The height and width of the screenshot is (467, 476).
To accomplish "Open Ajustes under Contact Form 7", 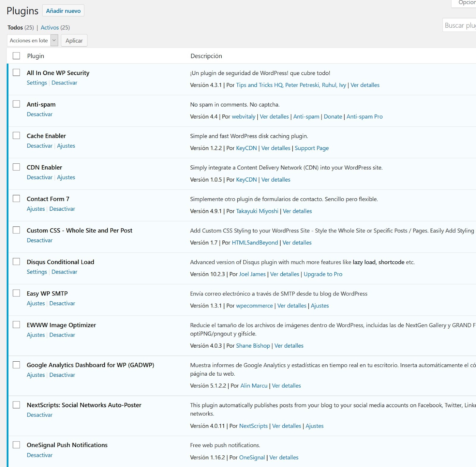I will 36,209.
